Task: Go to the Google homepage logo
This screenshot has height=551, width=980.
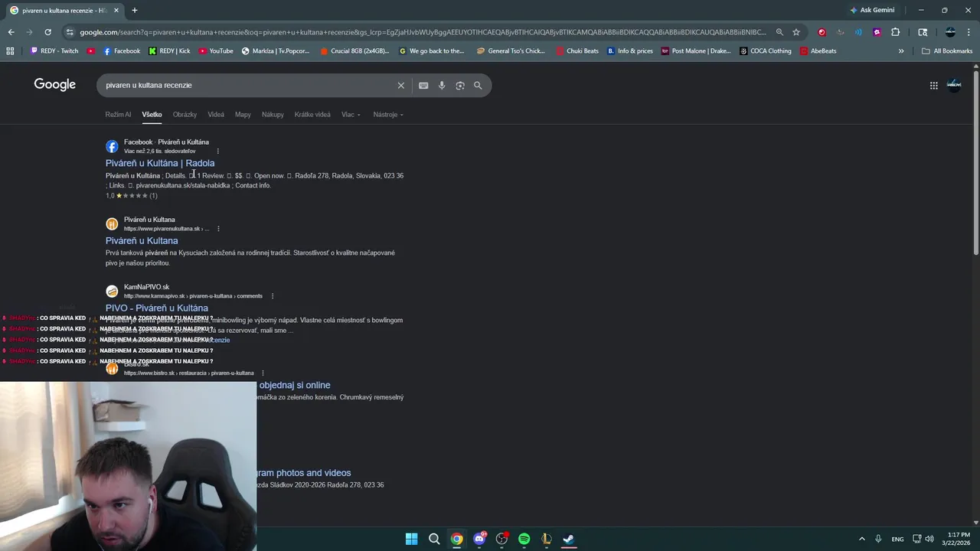Action: click(x=55, y=85)
